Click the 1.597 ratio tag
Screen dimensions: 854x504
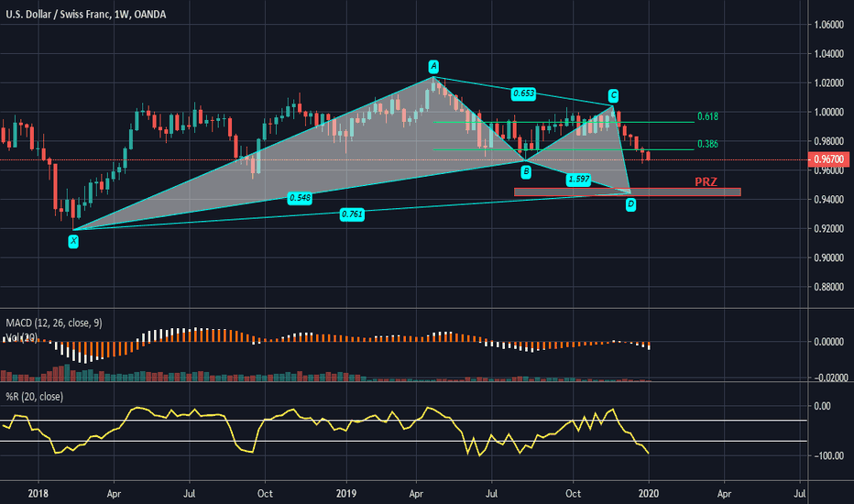pyautogui.click(x=577, y=179)
